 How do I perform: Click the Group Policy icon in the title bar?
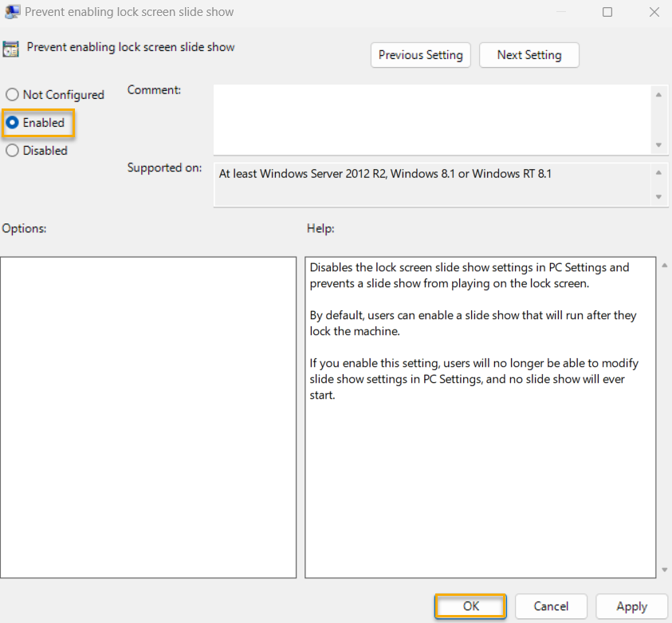(x=12, y=12)
